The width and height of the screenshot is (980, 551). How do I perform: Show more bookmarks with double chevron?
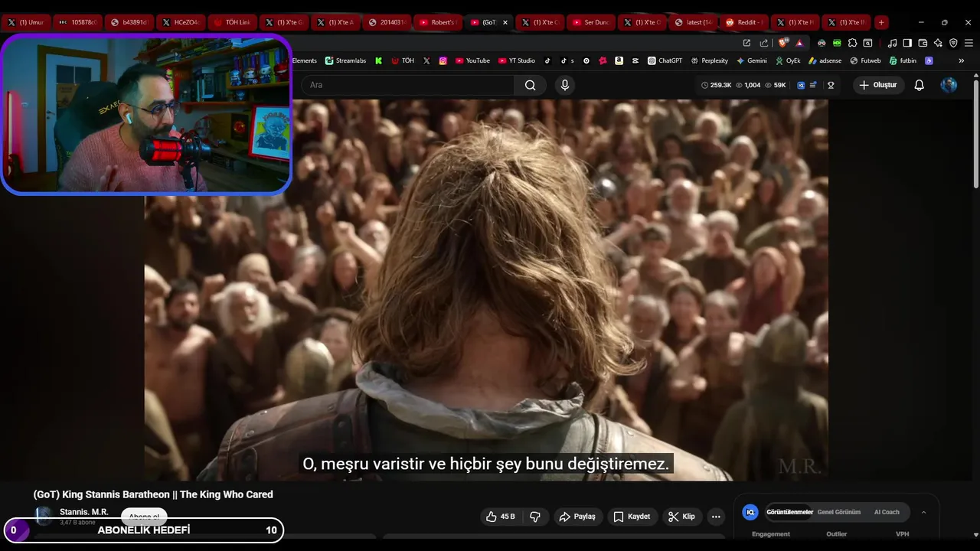pos(962,60)
